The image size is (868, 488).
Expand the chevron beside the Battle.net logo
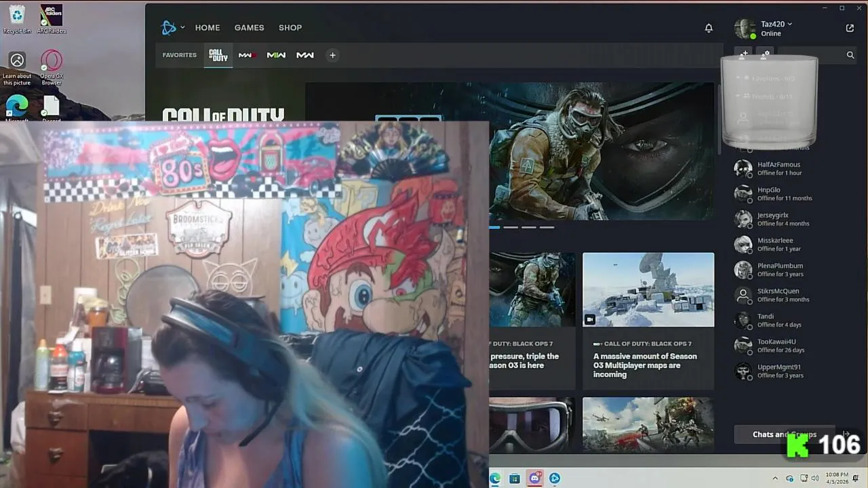click(x=182, y=28)
